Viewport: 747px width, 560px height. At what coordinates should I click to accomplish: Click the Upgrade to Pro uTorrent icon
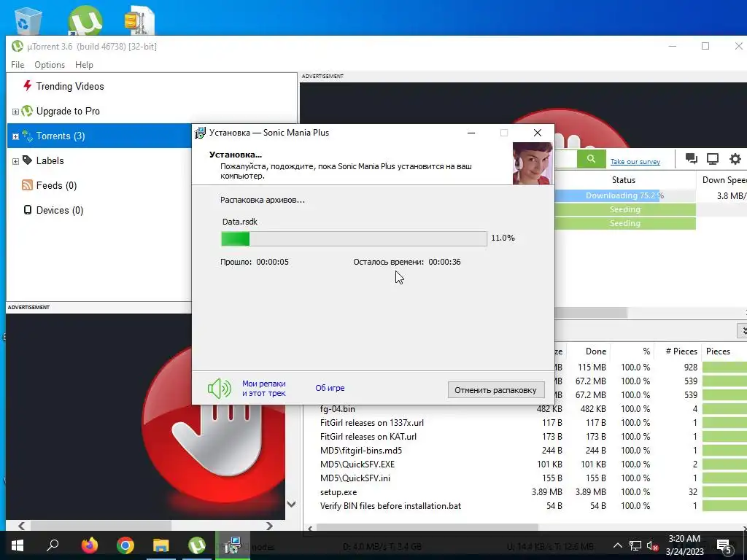pyautogui.click(x=27, y=111)
